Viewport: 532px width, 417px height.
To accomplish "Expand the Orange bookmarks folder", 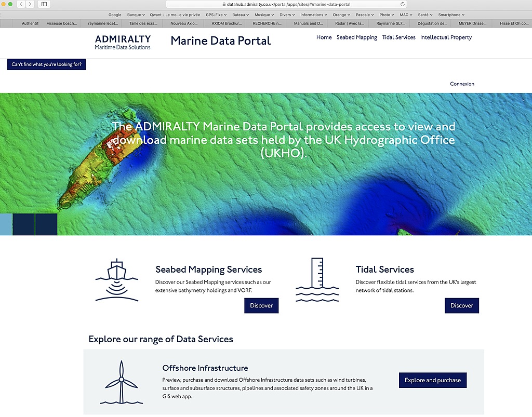I will [341, 15].
